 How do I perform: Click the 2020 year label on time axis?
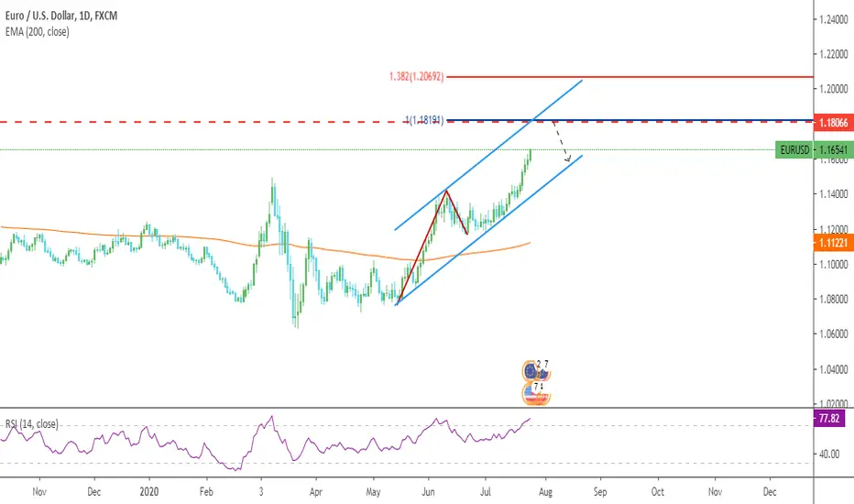coord(148,491)
